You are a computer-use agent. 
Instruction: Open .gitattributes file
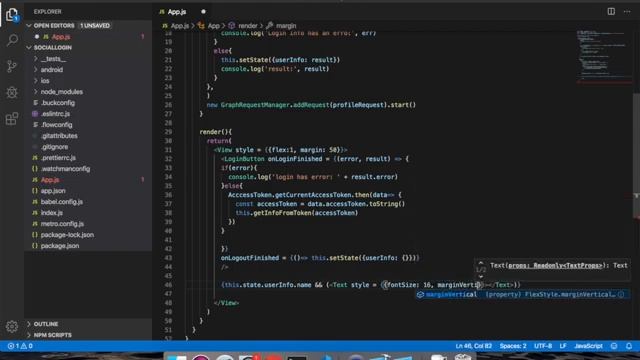click(59, 136)
